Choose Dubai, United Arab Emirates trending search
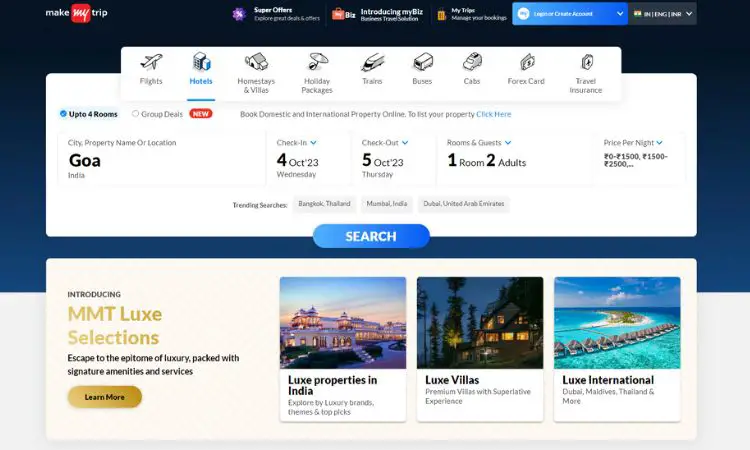This screenshot has width=750, height=450. [464, 204]
